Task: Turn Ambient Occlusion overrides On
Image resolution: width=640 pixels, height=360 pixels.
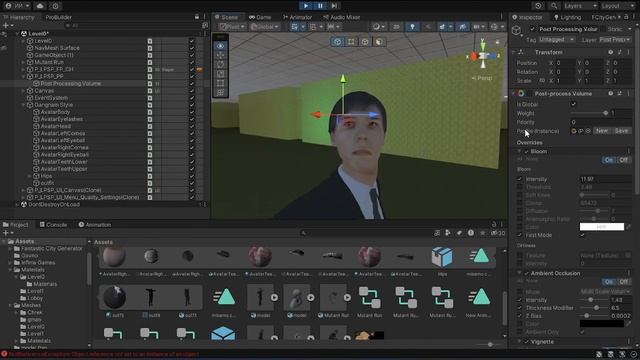Action: coord(609,282)
